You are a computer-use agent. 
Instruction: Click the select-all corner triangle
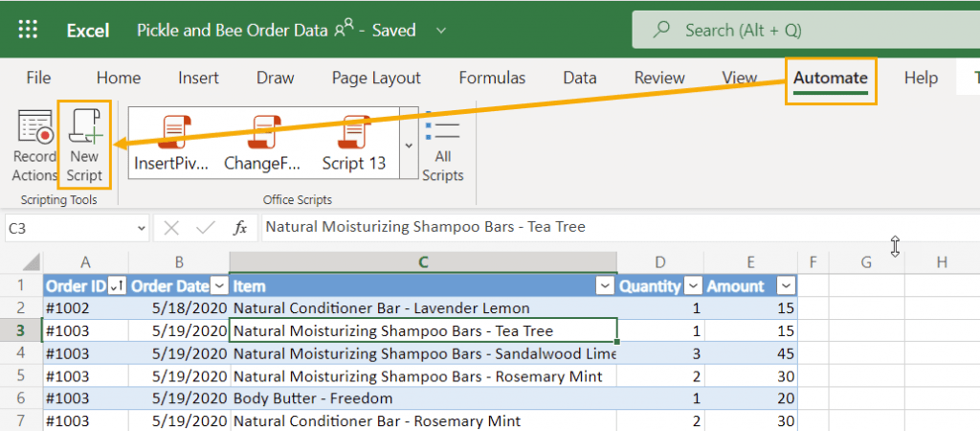tap(32, 261)
